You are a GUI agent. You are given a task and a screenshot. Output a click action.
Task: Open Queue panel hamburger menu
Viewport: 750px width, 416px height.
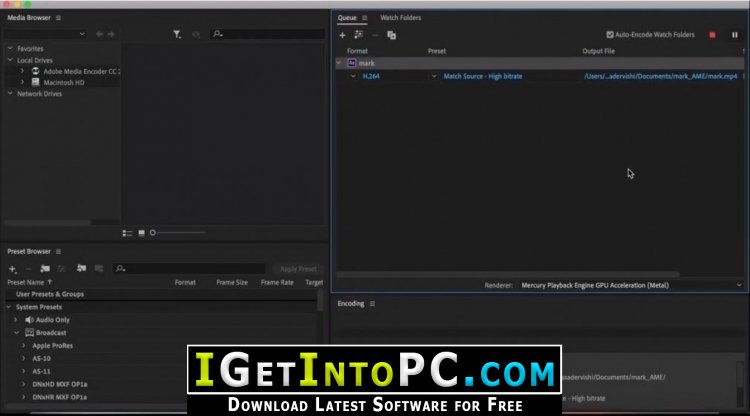pos(364,18)
